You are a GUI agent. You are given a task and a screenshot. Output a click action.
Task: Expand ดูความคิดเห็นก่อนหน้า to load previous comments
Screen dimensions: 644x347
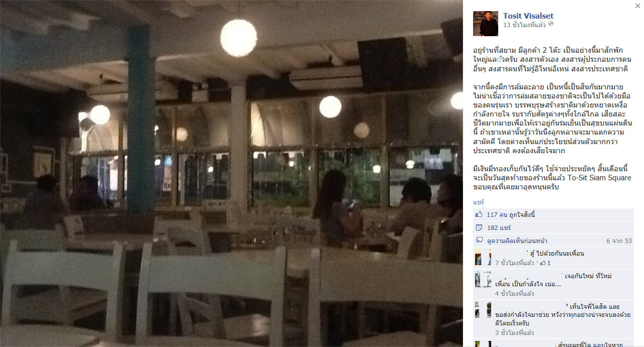click(517, 241)
